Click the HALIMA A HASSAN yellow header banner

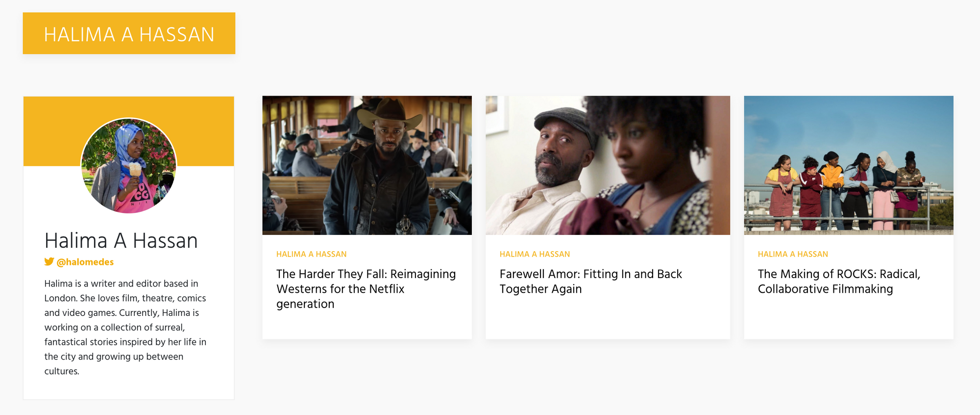coord(129,33)
